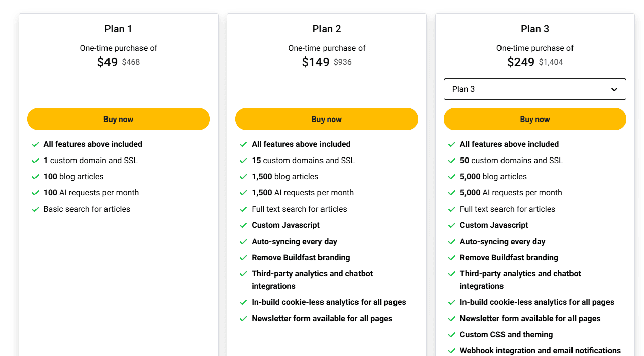Open the Plan 3 selection dropdown
Screen dimensions: 644x356
click(x=535, y=89)
